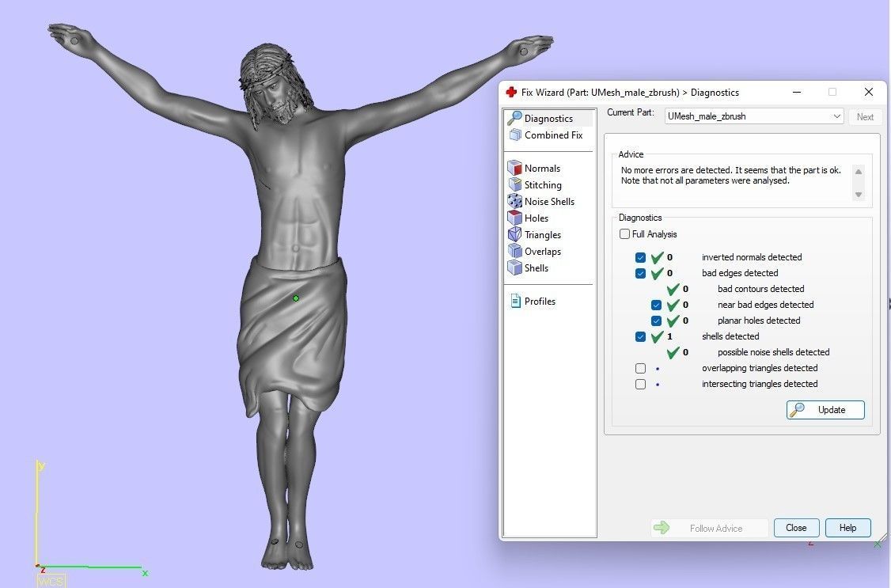Go to Profiles page

[x=540, y=301]
